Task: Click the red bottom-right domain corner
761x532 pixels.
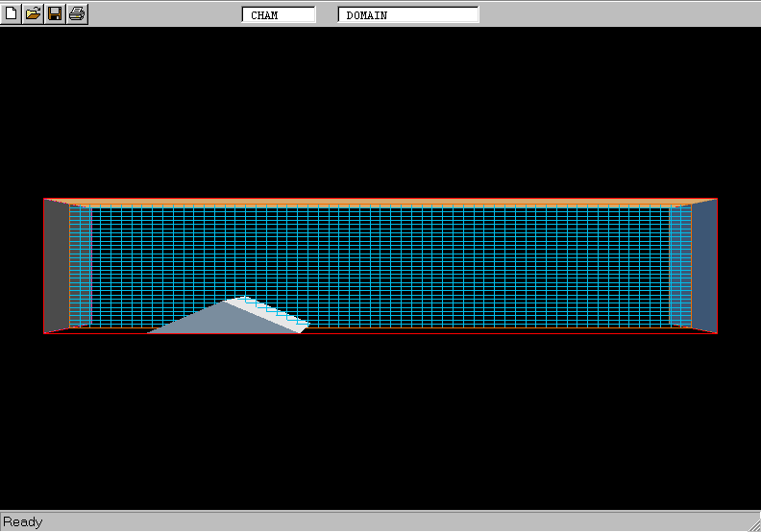Action: pyautogui.click(x=716, y=332)
